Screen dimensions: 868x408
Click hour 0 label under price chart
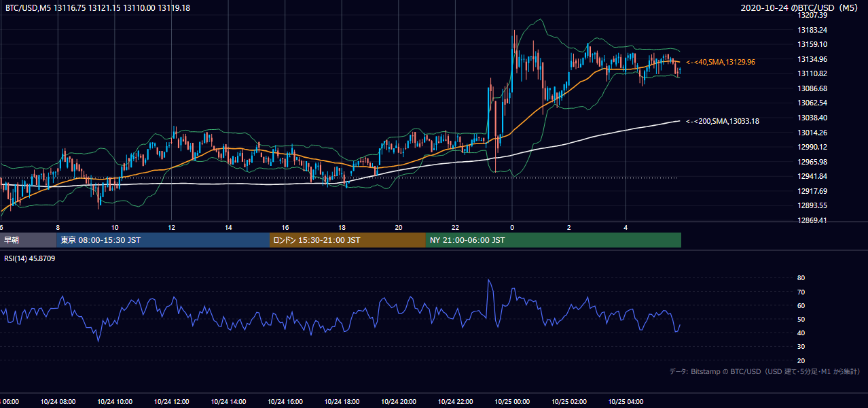tap(512, 227)
